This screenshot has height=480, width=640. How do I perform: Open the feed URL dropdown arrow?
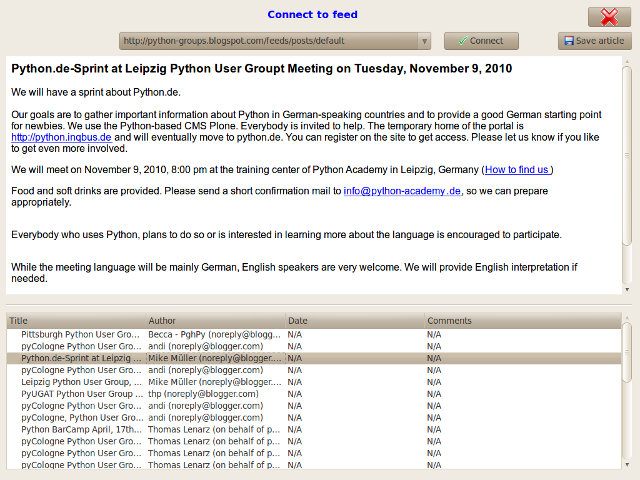click(x=424, y=41)
